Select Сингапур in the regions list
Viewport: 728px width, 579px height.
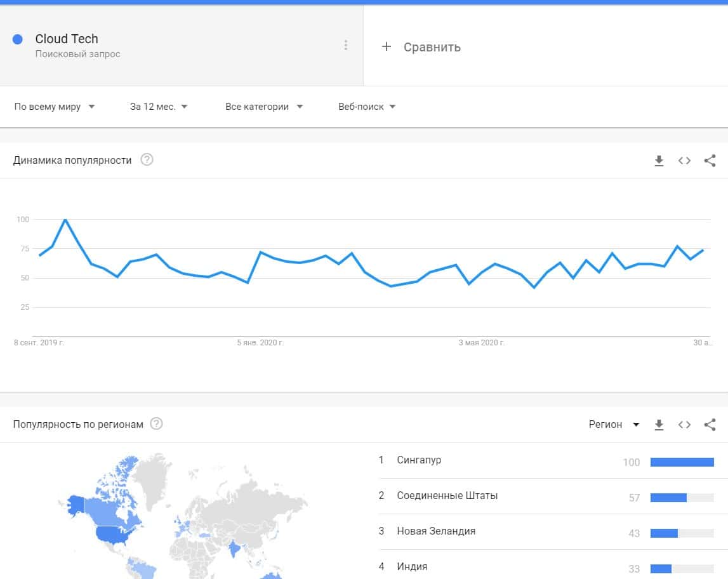click(419, 460)
